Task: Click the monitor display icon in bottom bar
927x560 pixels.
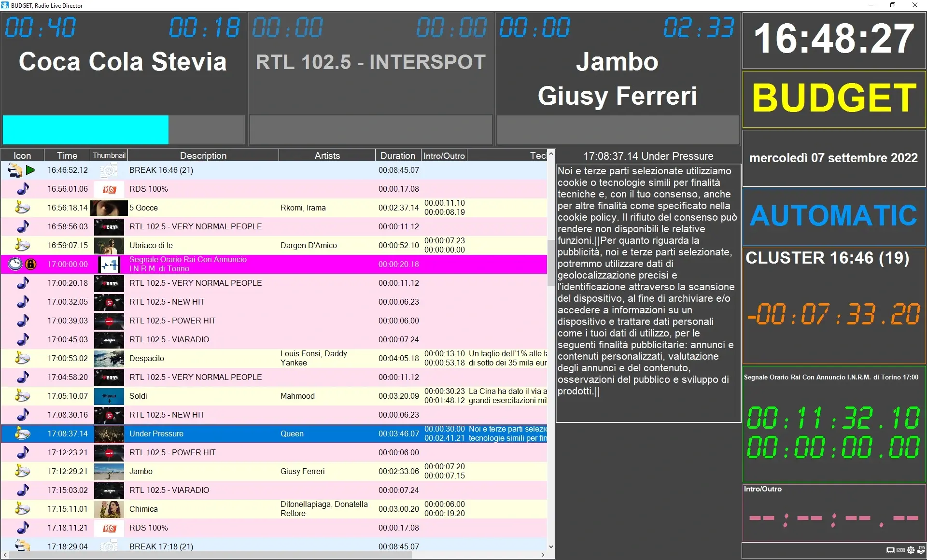Action: pyautogui.click(x=890, y=550)
